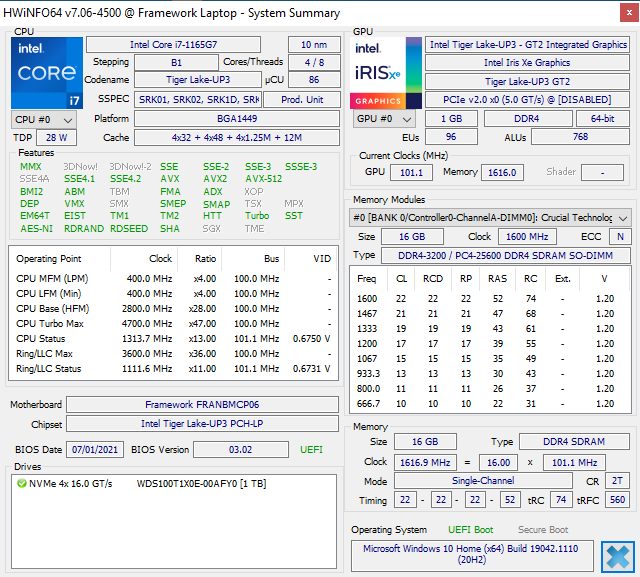Viewport: 640px width, 577px height.
Task: Click the Framework FRANBMCP06 motherboard field
Action: (202, 404)
